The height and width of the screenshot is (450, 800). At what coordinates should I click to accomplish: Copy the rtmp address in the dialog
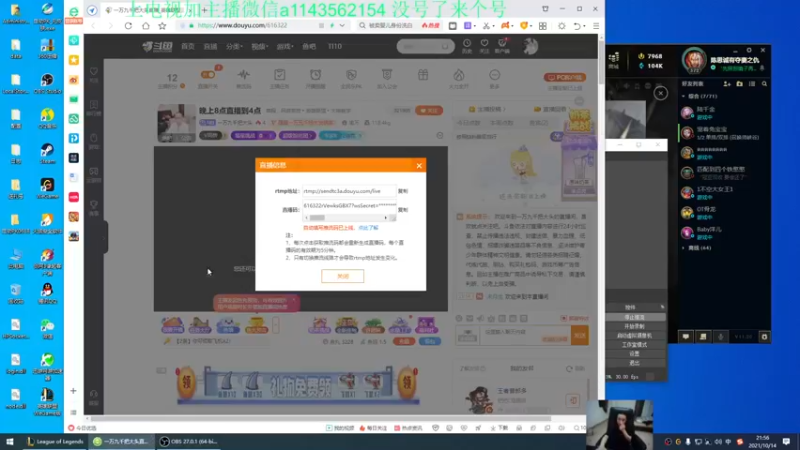pos(403,191)
